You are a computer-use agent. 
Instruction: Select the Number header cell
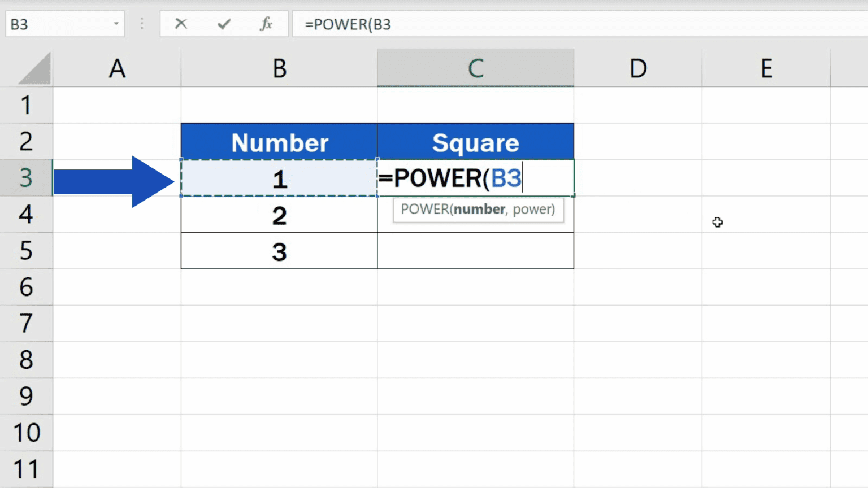pos(279,142)
